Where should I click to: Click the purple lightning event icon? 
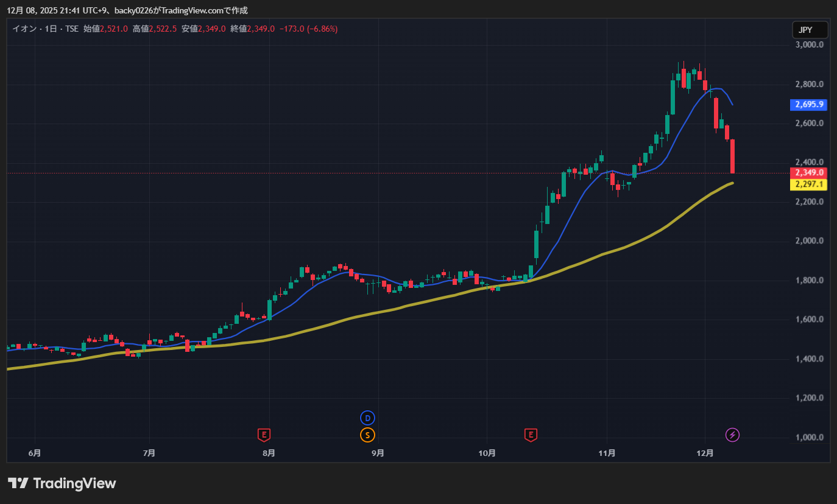[x=733, y=435]
